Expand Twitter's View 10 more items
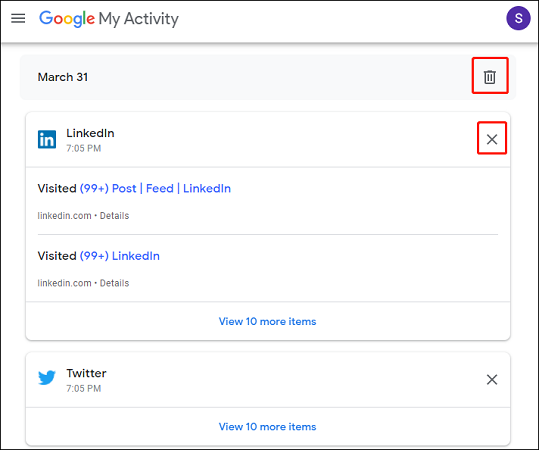This screenshot has width=539, height=450. (x=267, y=427)
